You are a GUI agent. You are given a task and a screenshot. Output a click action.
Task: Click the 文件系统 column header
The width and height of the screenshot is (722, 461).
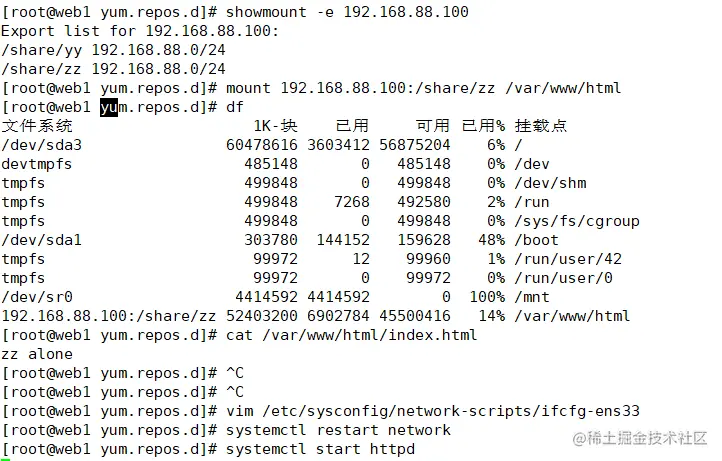(37, 126)
